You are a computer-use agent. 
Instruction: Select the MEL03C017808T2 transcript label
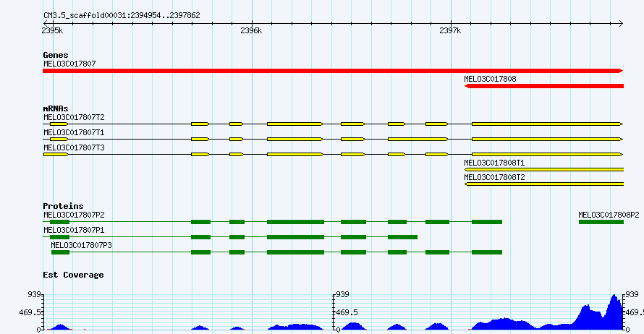pyautogui.click(x=494, y=177)
